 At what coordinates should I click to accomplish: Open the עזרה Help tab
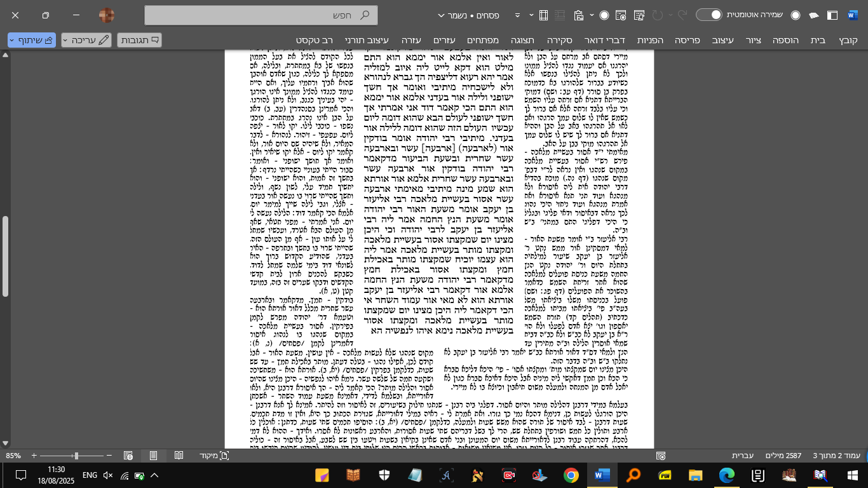412,40
